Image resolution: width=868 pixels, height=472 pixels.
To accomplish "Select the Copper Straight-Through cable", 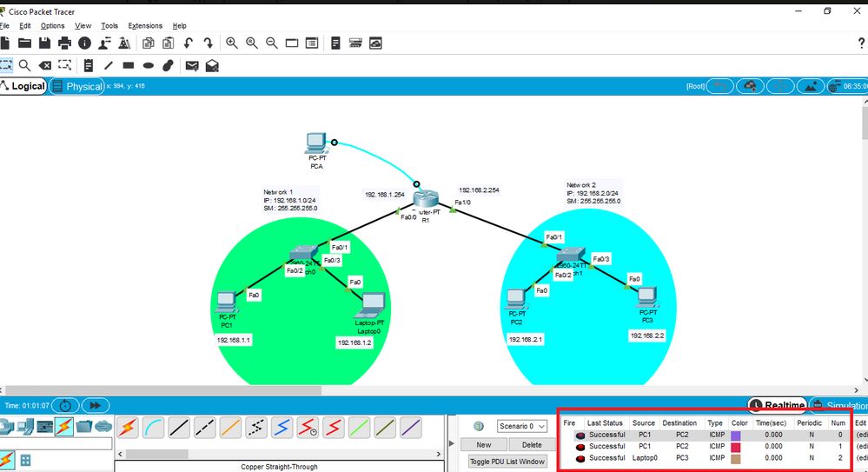I will 179,428.
